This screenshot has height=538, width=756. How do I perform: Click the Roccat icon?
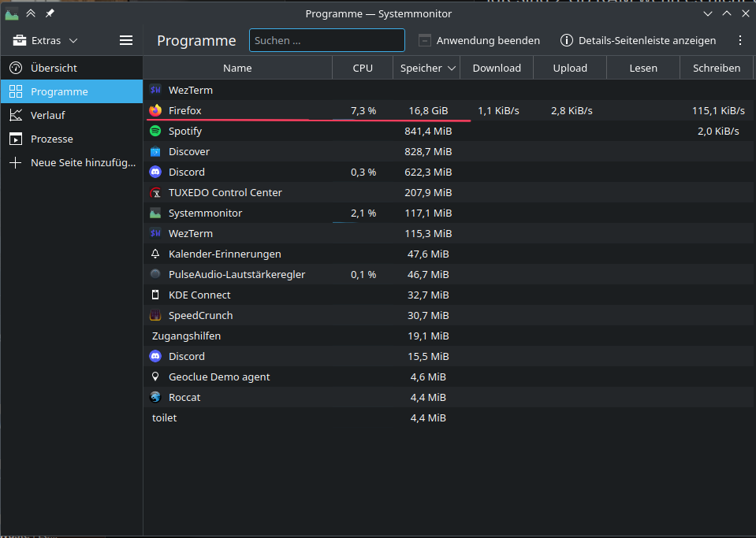(155, 397)
